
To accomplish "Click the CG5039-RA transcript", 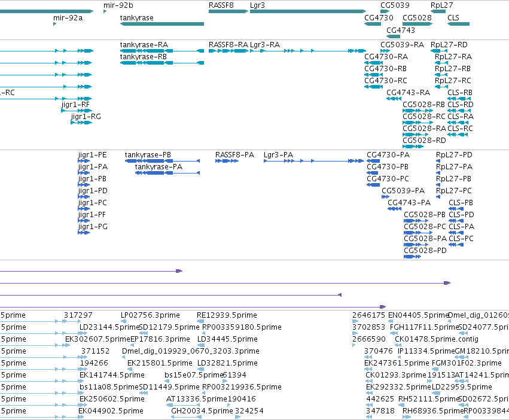I will click(385, 51).
